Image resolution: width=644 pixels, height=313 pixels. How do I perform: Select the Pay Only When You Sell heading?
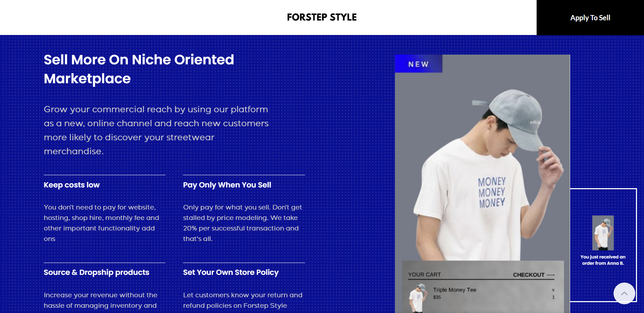point(227,185)
